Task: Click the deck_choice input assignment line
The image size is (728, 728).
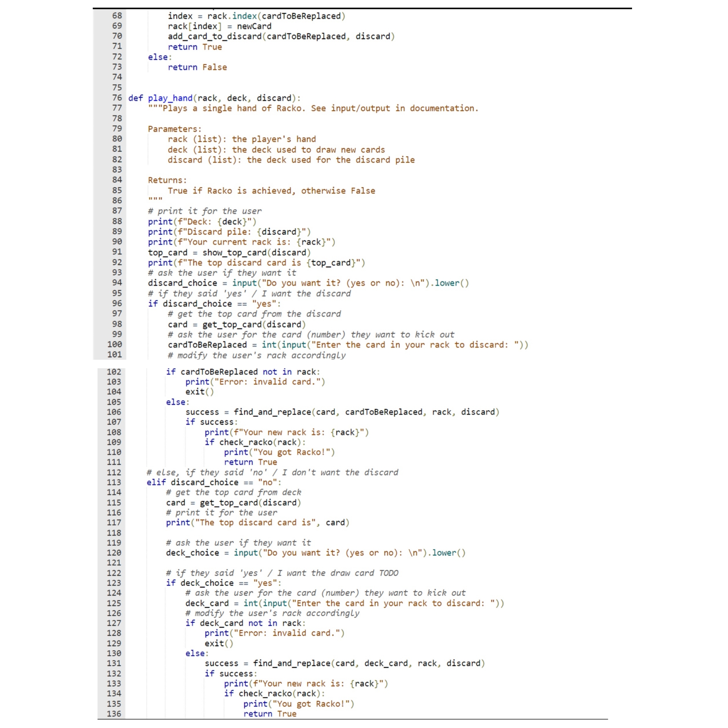Action: [315, 553]
